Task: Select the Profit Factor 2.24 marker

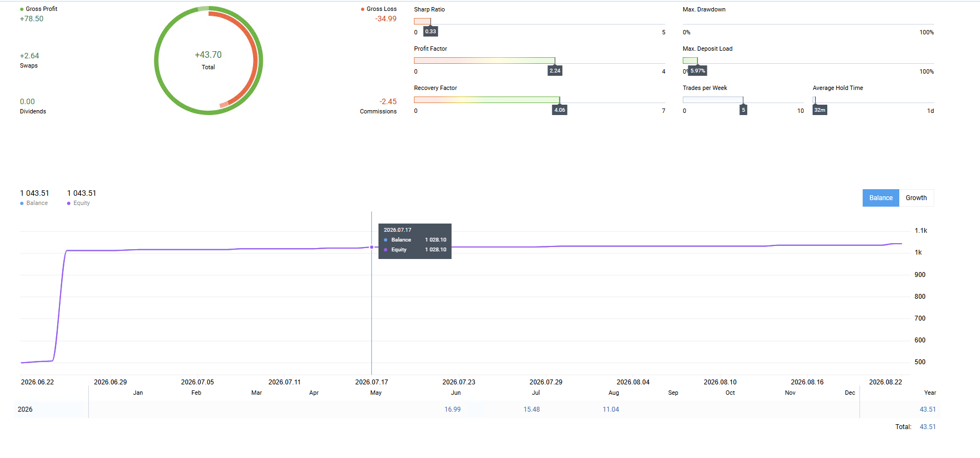Action: (555, 71)
